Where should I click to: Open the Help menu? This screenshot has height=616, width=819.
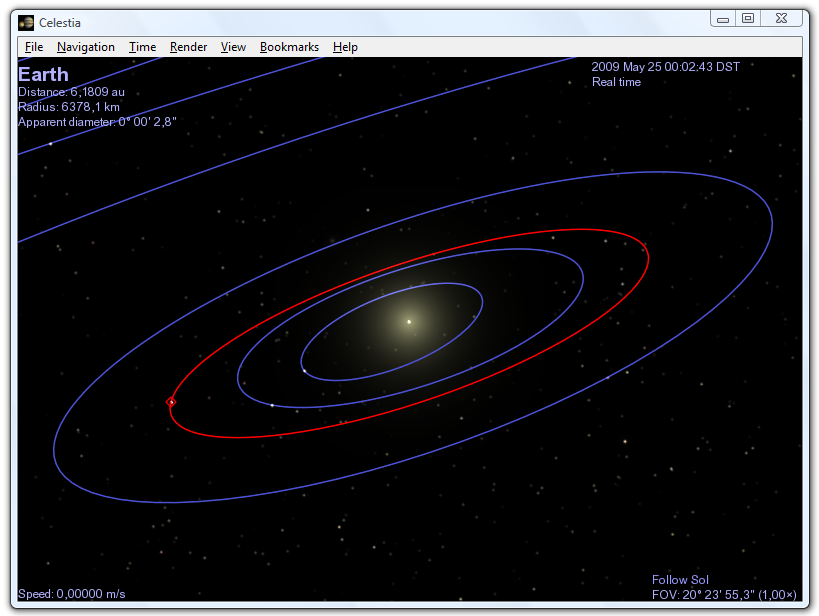345,47
